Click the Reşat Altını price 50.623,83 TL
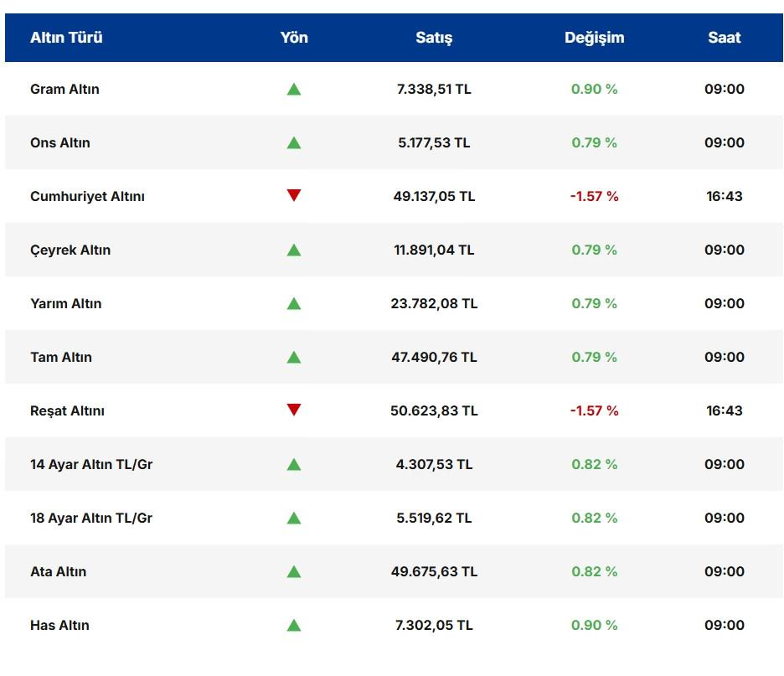This screenshot has width=784, height=676. coord(434,410)
